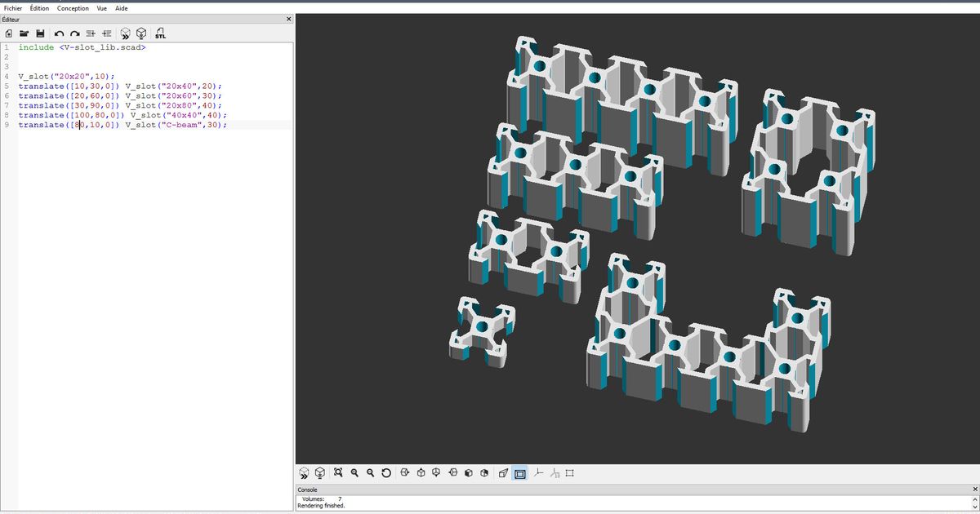This screenshot has width=980, height=514.
Task: Open the Vue menu
Action: click(x=101, y=8)
